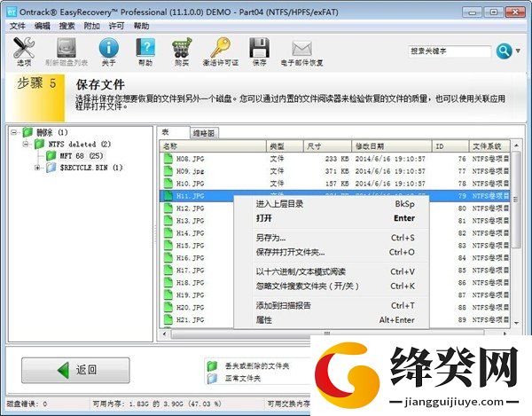532x416 pixels.
Task: Click the H14.JPG file icon
Action: (x=168, y=232)
